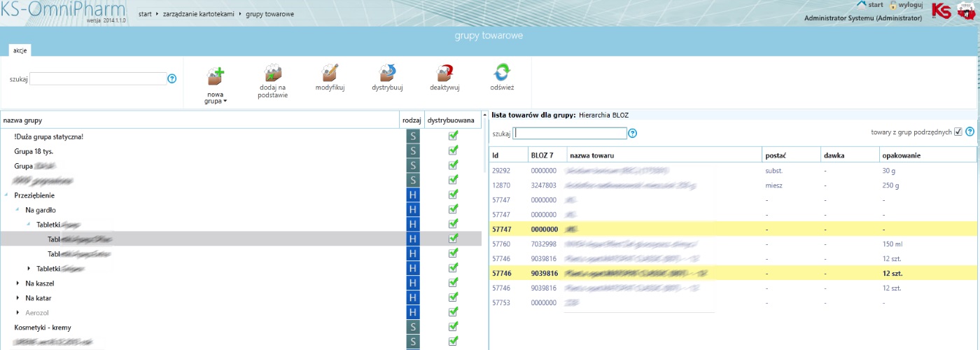Viewport: 980px width, 350px height.
Task: Open help icon beside product list search
Action: (x=633, y=133)
